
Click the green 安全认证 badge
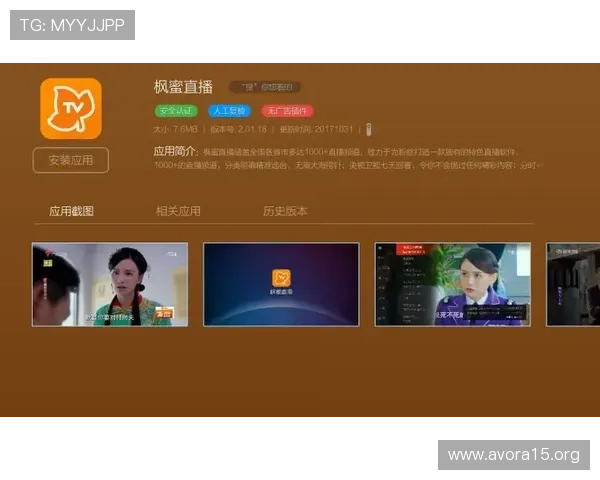point(176,111)
